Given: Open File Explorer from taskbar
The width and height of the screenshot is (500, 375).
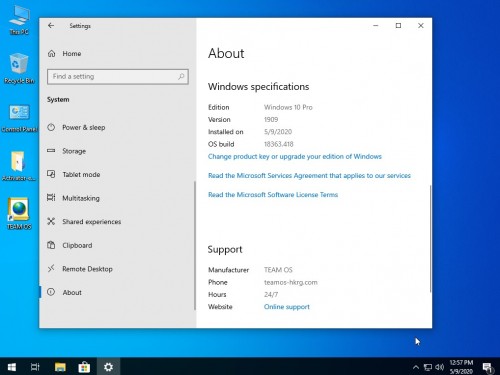Looking at the screenshot, I should click(x=60, y=367).
